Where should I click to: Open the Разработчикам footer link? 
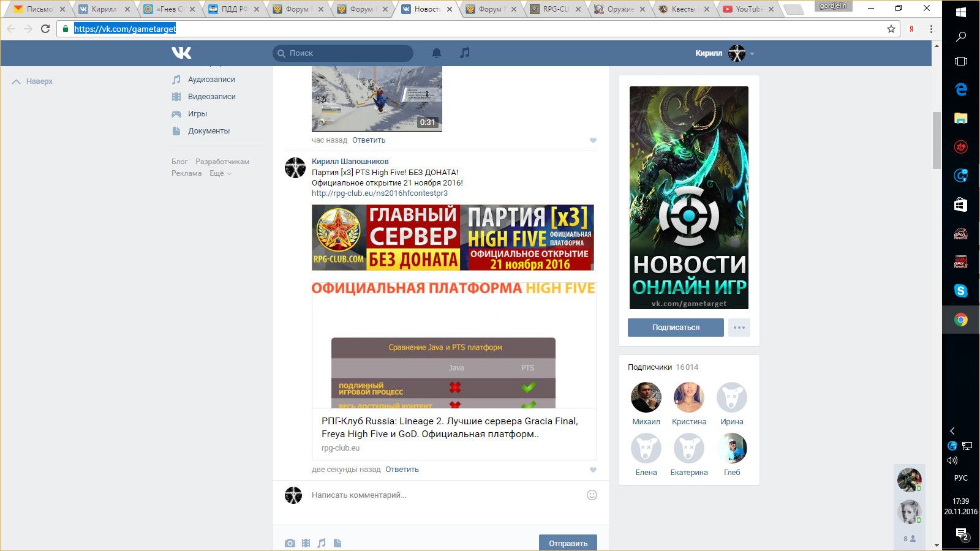[x=222, y=162]
